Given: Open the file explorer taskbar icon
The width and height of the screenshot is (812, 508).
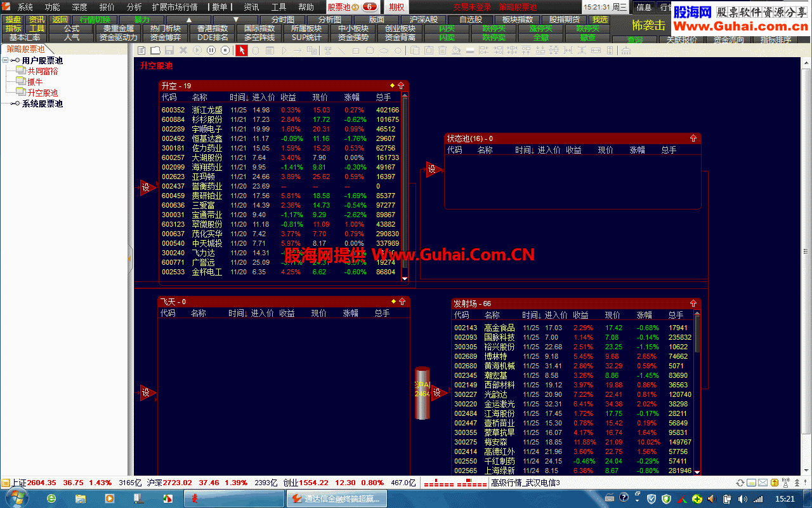Looking at the screenshot, I should [81, 498].
